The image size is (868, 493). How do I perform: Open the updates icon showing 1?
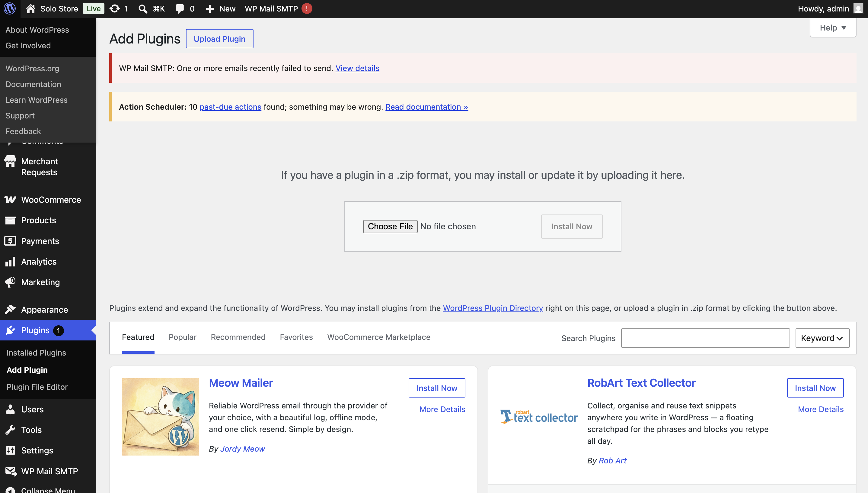point(115,8)
